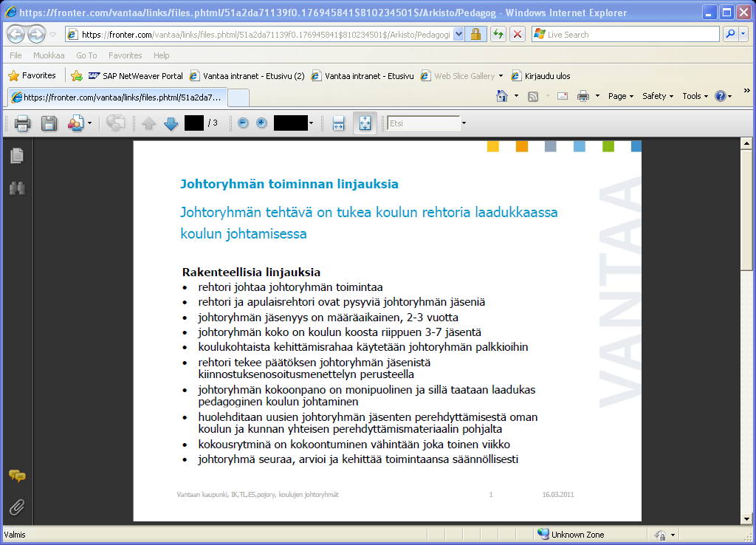Expand search provider options dropdown
The width and height of the screenshot is (756, 545).
pyautogui.click(x=743, y=34)
